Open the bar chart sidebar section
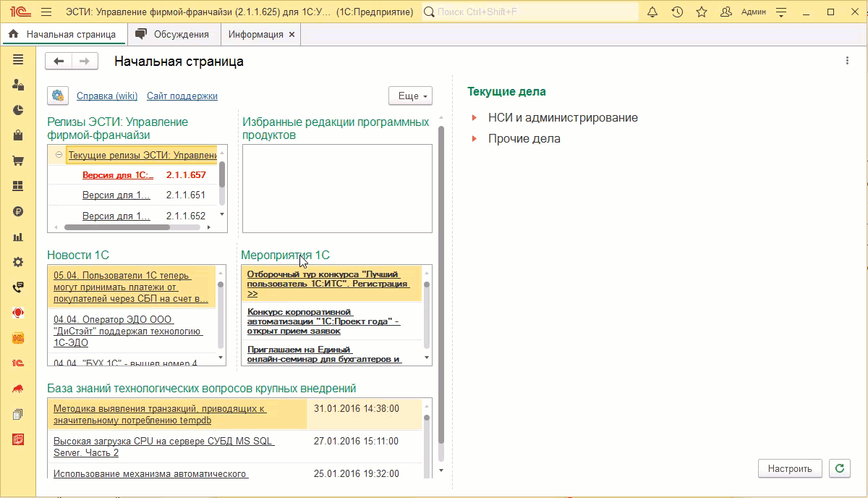868x498 pixels. coord(18,237)
